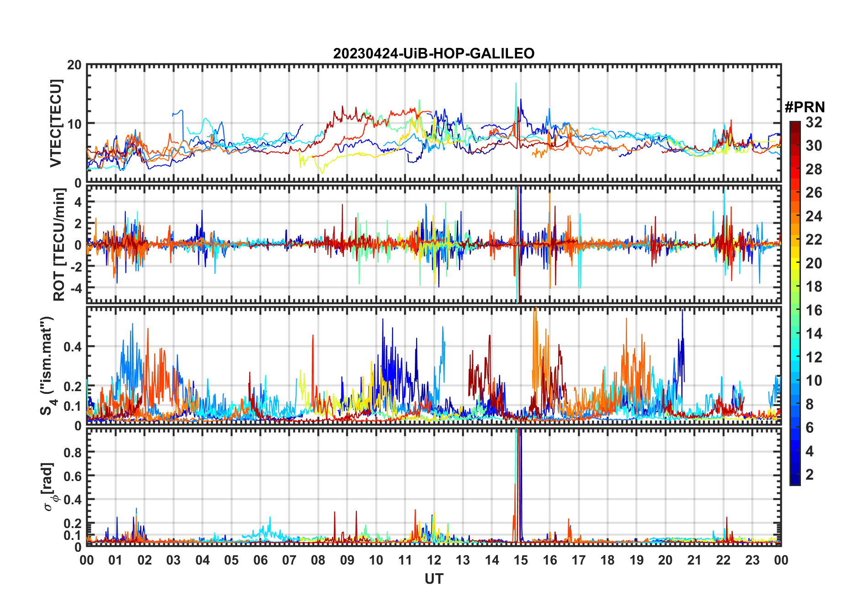Click the colorbar tick label 32
The height and width of the screenshot is (607, 868).
pyautogui.click(x=814, y=122)
